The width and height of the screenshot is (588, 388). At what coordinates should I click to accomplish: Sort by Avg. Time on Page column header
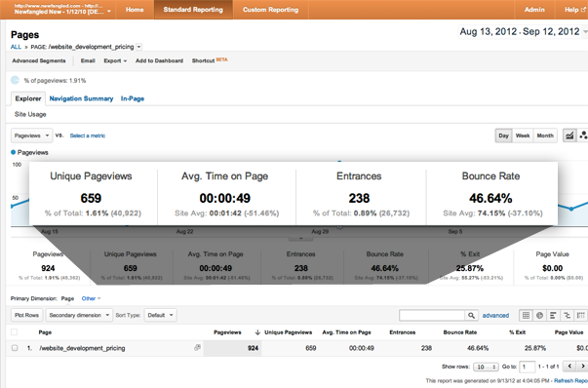coord(346,332)
